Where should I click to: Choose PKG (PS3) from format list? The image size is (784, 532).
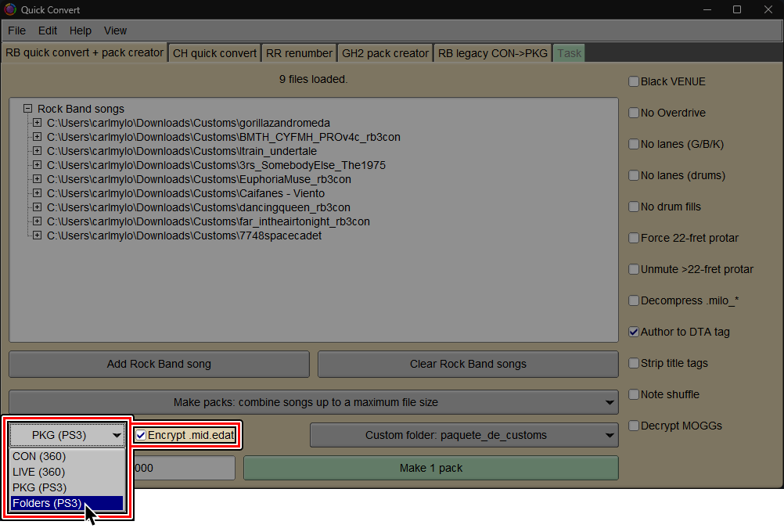67,487
